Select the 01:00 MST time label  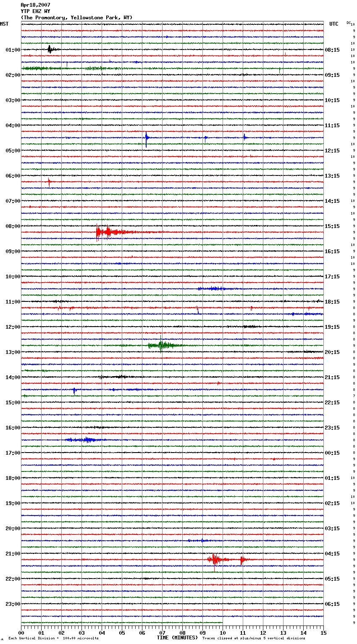[13, 50]
